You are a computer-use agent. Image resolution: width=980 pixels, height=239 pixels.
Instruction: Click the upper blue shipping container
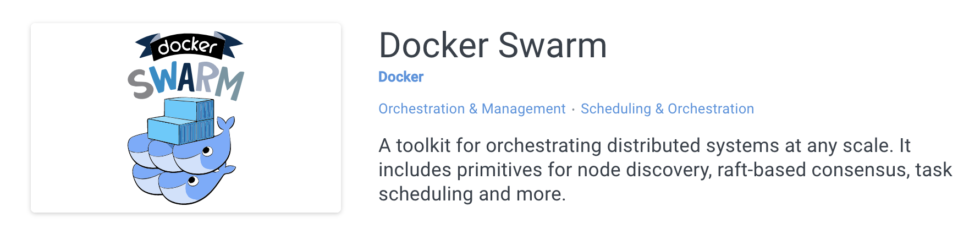(x=188, y=109)
